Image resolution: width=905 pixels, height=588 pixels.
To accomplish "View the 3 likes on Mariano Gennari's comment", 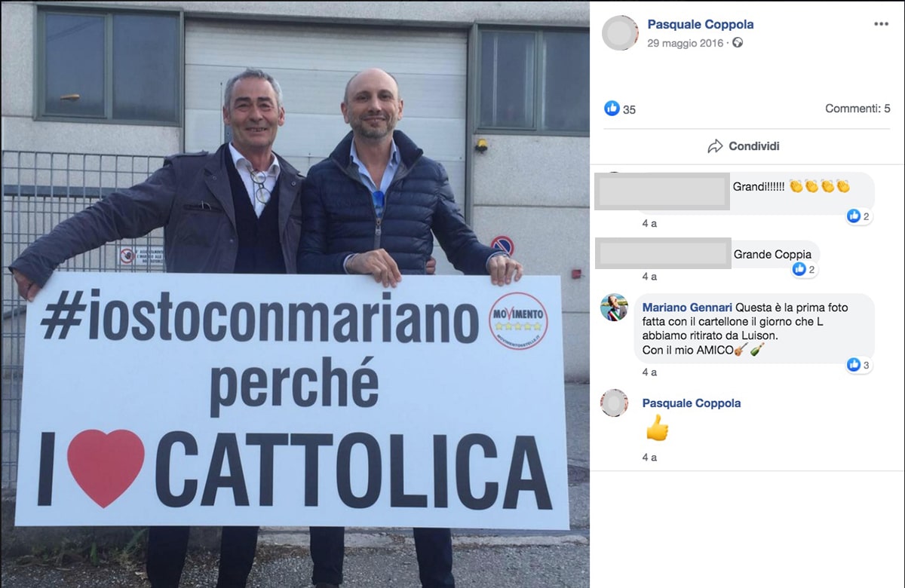I will pos(858,365).
